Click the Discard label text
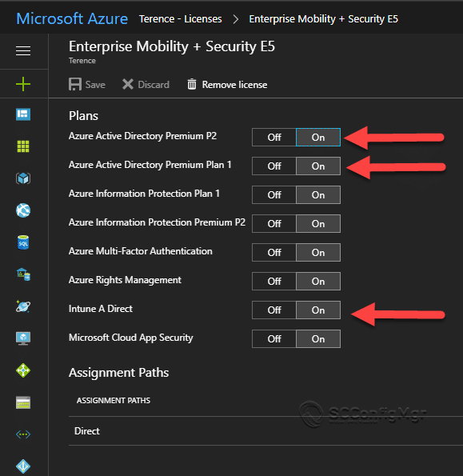 154,85
